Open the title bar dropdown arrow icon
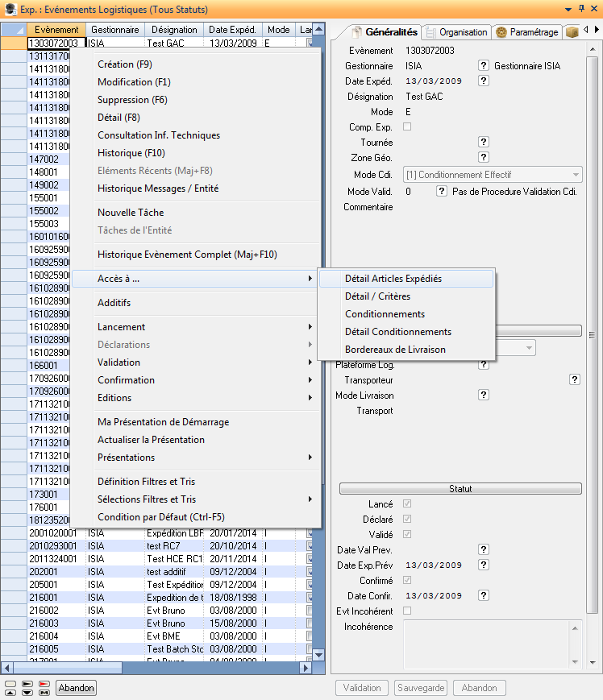This screenshot has width=603, height=700. point(569,9)
